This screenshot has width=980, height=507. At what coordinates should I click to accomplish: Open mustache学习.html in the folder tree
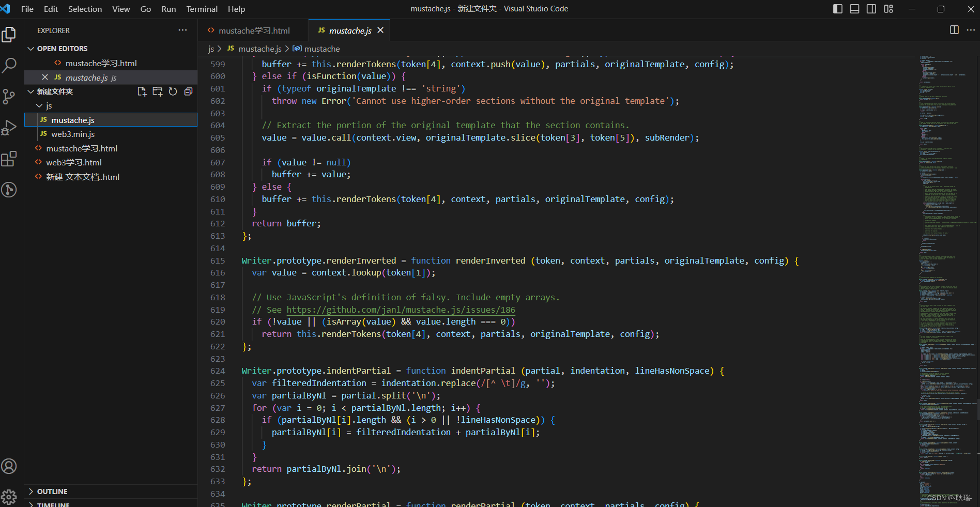pos(111,148)
